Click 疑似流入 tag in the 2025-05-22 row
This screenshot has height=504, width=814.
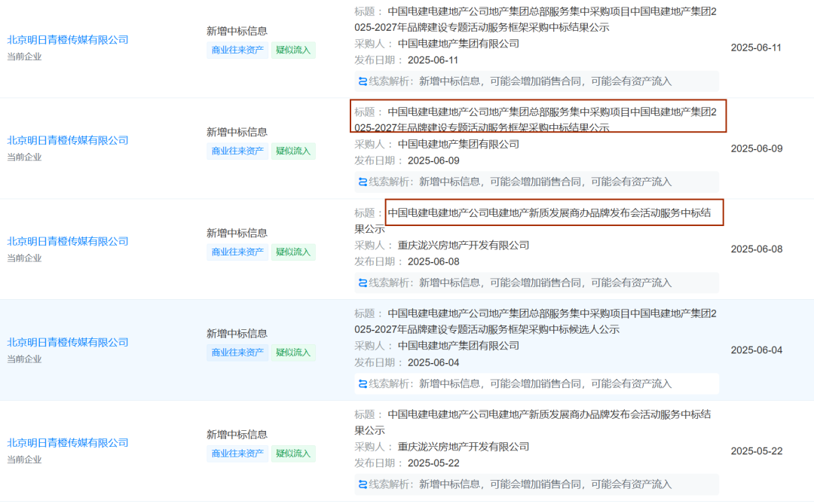click(293, 454)
